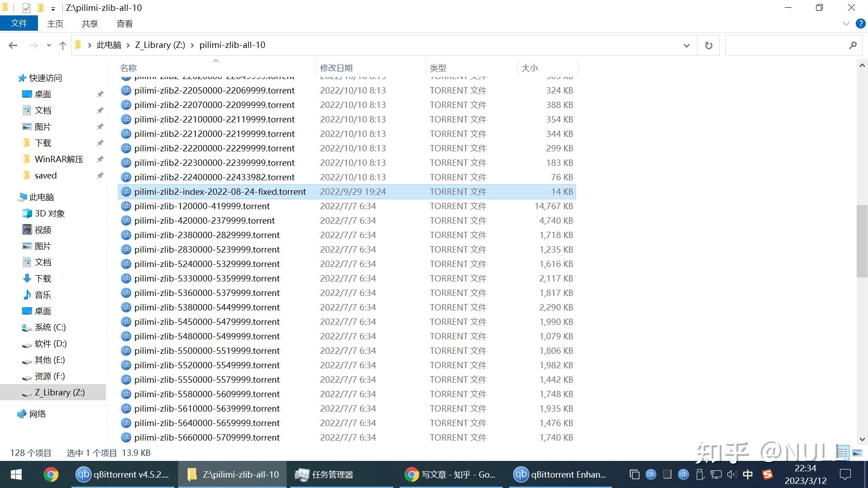Click Z_Library (Z:) in the breadcrumb
The width and height of the screenshot is (868, 488).
160,45
